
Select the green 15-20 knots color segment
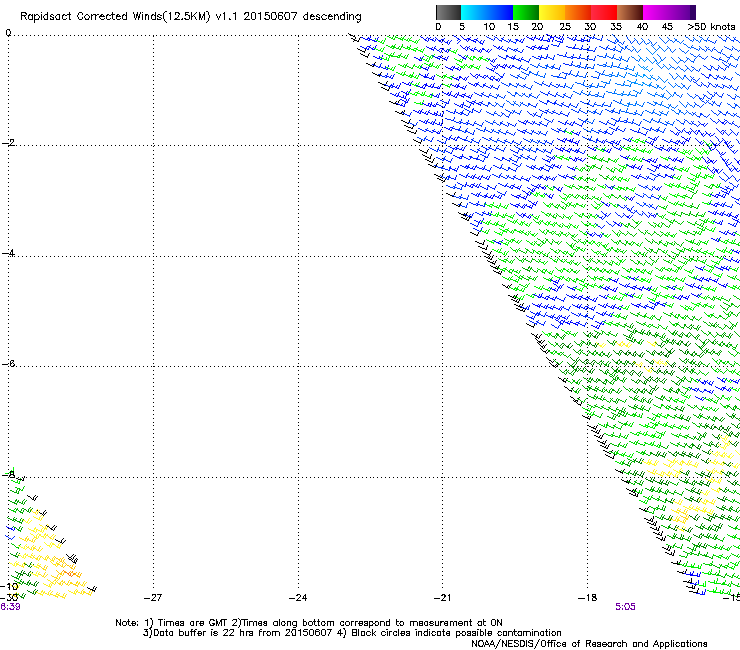526,12
